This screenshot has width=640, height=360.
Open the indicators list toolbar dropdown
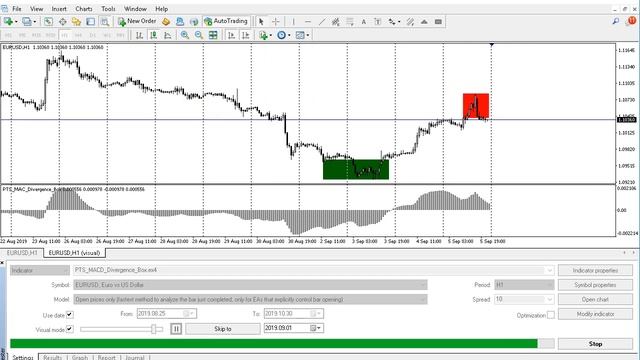tap(264, 36)
